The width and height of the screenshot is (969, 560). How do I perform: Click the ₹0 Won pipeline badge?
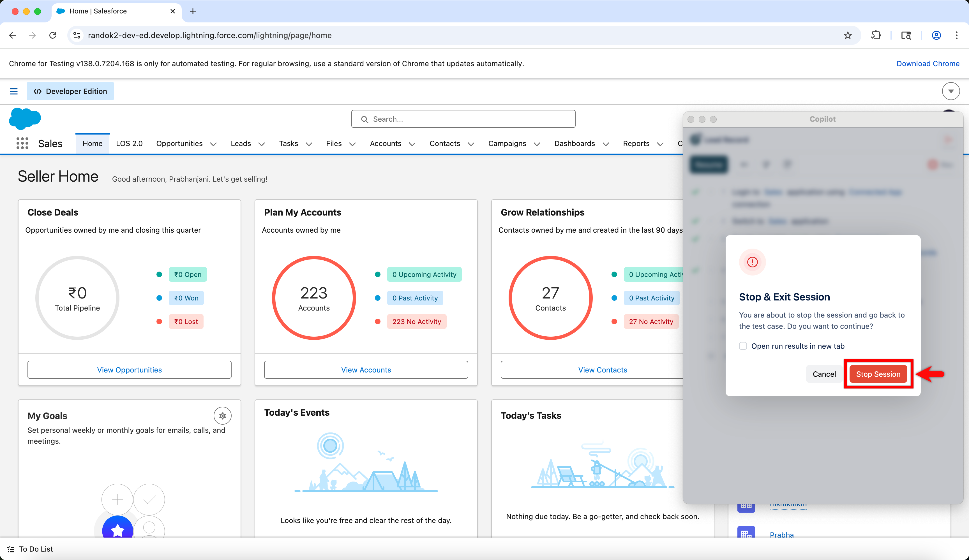click(186, 298)
